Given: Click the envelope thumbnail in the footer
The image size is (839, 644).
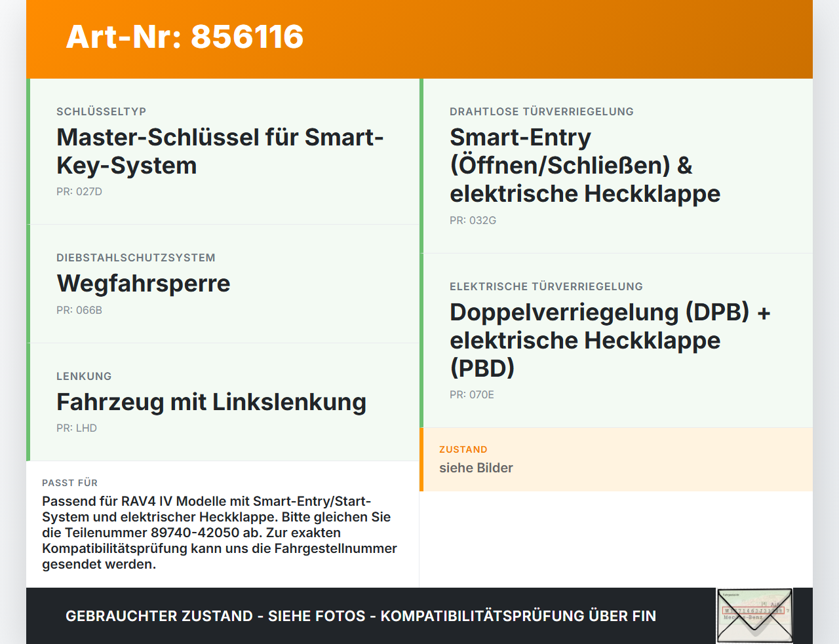Looking at the screenshot, I should tap(754, 616).
